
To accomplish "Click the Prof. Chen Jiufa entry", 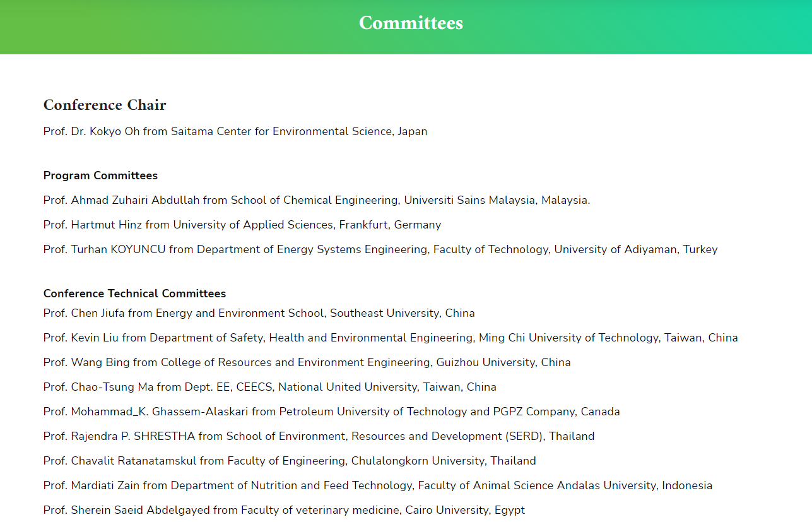I will click(259, 313).
